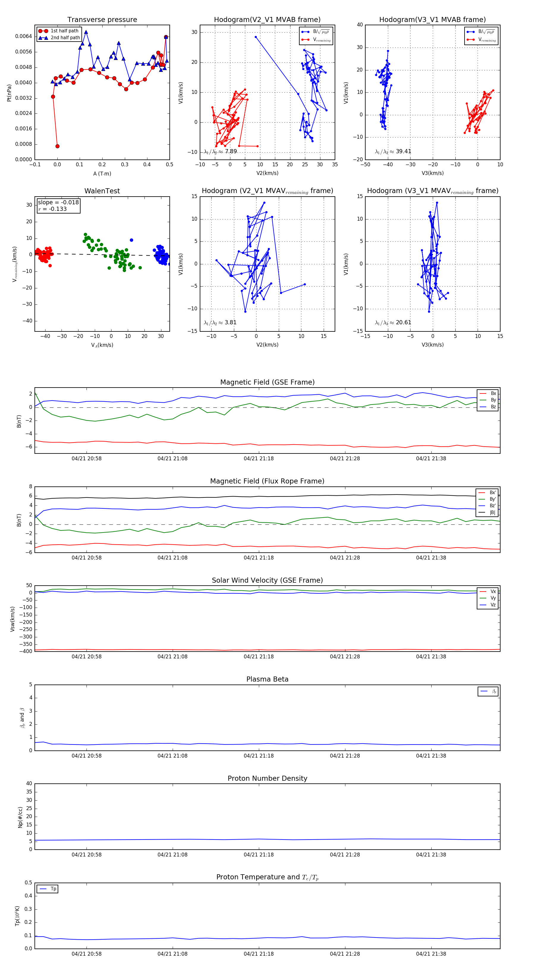
Task: Select '1st half path' legend entry
Action: [x=59, y=31]
